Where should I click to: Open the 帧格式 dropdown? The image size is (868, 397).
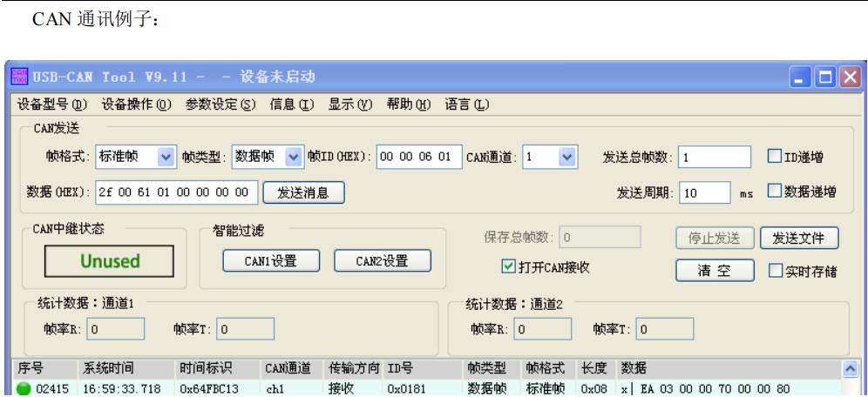(166, 157)
